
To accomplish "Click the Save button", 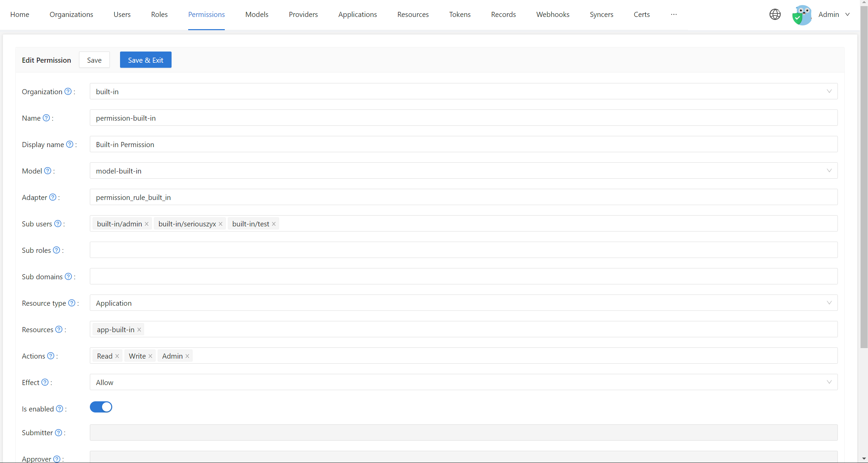I will point(94,60).
